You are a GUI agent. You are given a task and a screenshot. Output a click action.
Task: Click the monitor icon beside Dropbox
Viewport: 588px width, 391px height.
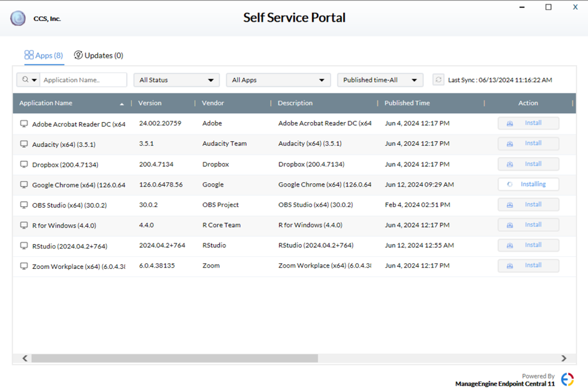click(24, 164)
